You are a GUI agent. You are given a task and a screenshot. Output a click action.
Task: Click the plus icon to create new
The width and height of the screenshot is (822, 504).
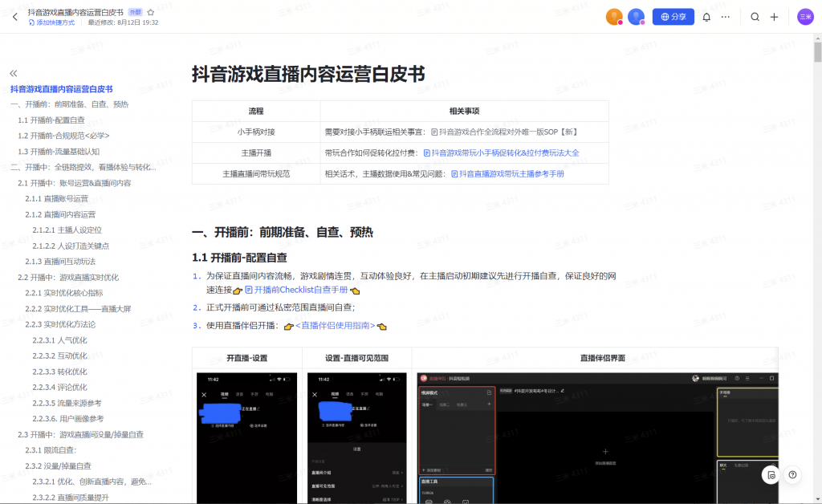pos(775,17)
